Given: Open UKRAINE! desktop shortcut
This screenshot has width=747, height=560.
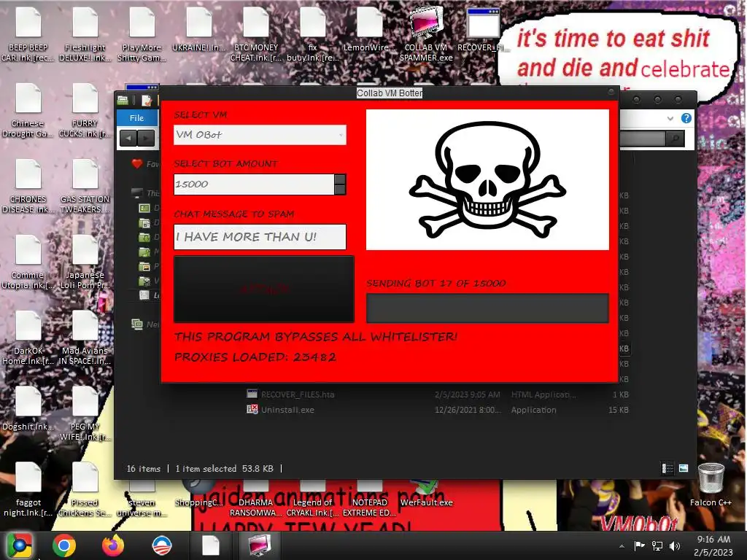Looking at the screenshot, I should point(198,29).
